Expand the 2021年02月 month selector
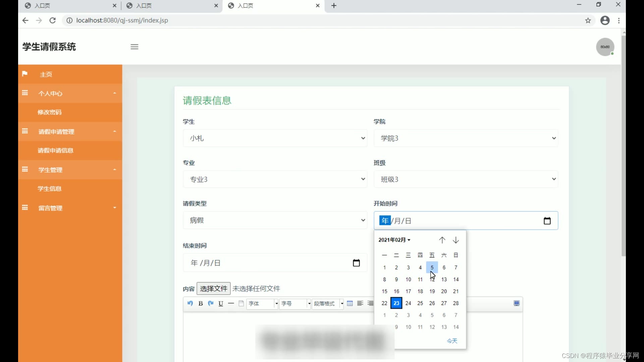 click(394, 240)
